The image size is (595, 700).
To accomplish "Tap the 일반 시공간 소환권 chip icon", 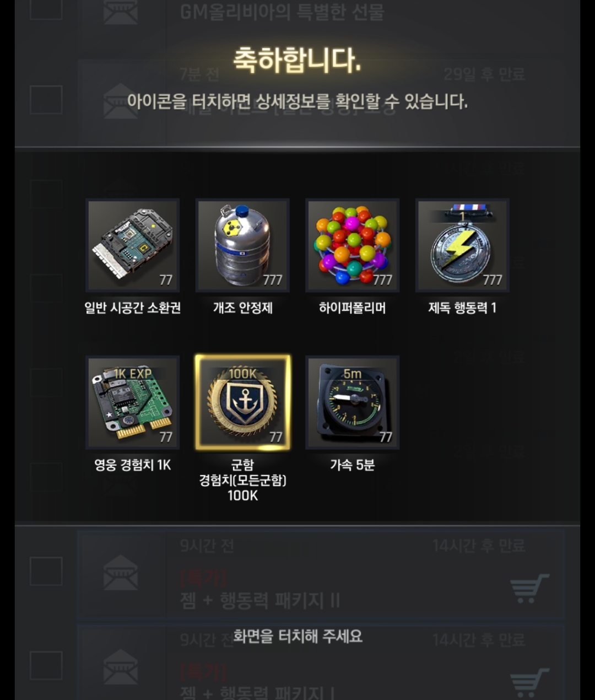I will tap(132, 245).
